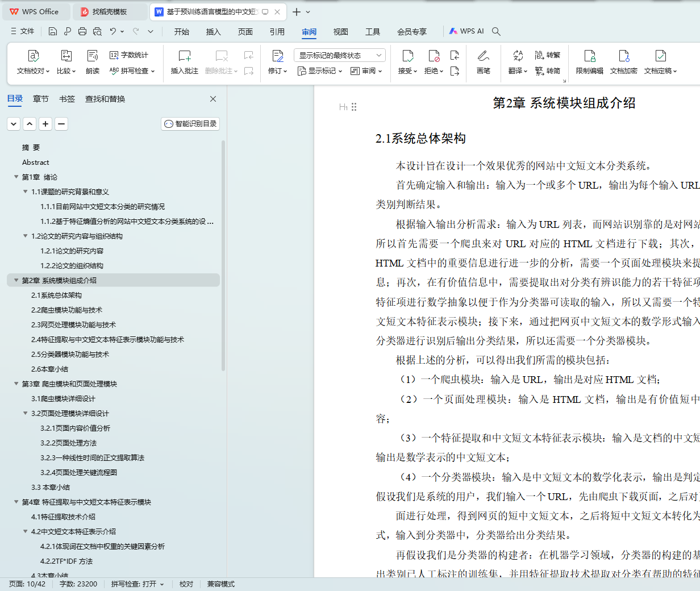Open the 显示标记 dropdown
Image resolution: width=700 pixels, height=591 pixels.
point(320,71)
